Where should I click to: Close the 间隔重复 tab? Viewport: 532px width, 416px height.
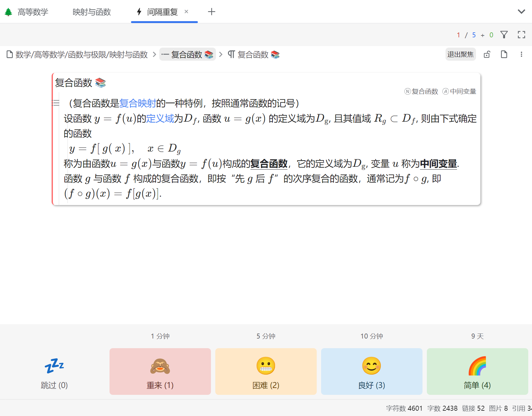[186, 12]
